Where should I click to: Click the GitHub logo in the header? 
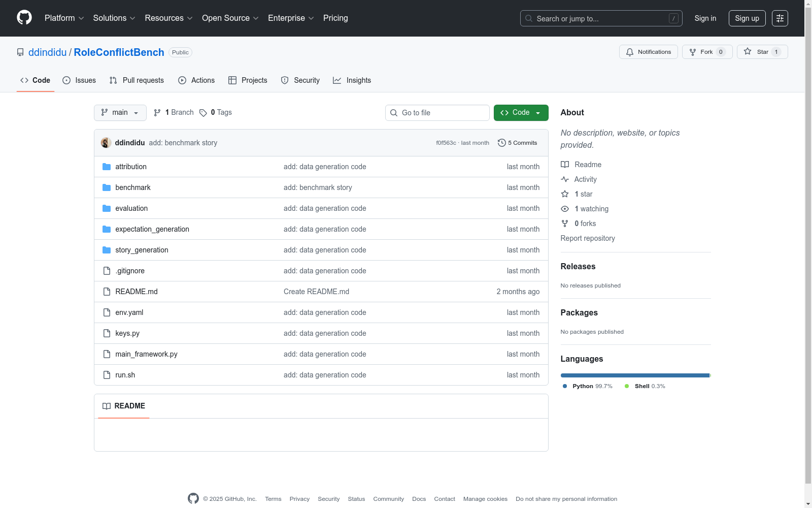(24, 18)
